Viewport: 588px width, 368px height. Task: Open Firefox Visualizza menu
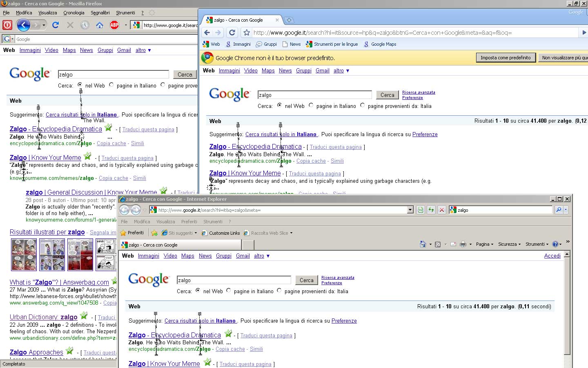[48, 13]
